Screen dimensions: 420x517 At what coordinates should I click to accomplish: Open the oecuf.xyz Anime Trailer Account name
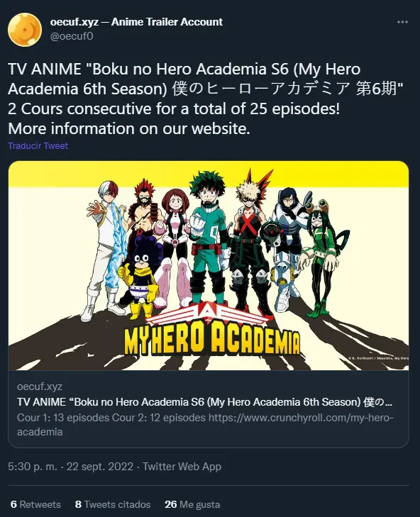pos(136,22)
